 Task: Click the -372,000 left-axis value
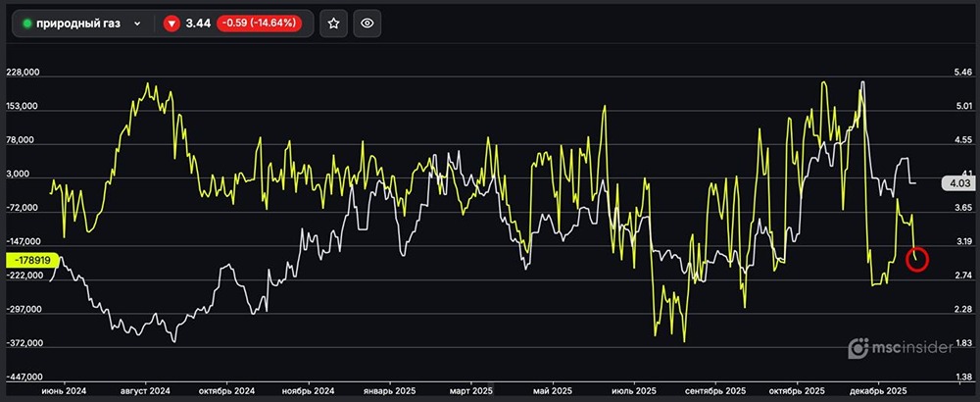[x=23, y=343]
